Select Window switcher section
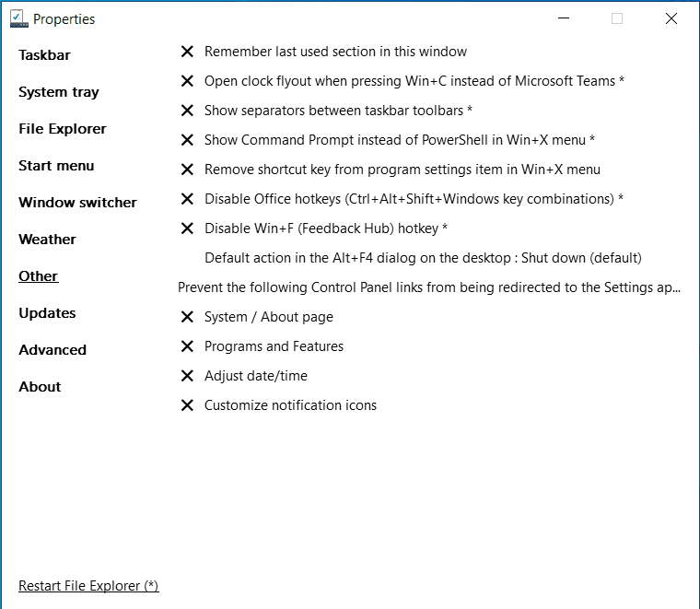Viewport: 700px width, 609px height. pos(77,203)
